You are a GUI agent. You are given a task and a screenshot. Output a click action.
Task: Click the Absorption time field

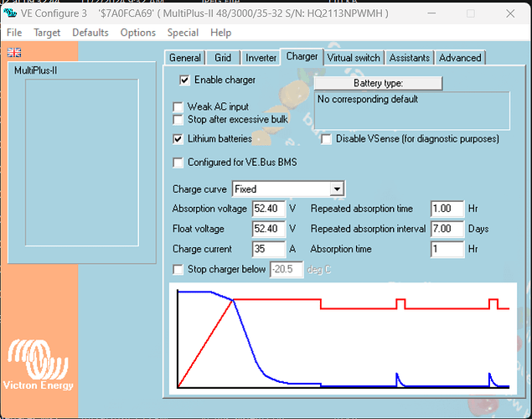[x=447, y=249]
